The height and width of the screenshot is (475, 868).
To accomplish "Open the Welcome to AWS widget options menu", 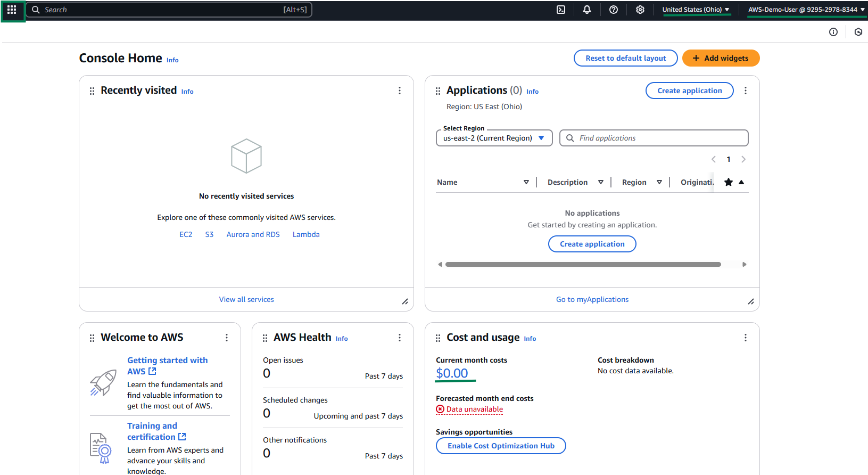I will tap(227, 338).
